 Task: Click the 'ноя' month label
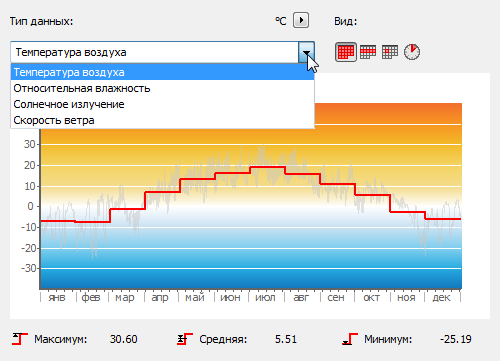coord(406,297)
